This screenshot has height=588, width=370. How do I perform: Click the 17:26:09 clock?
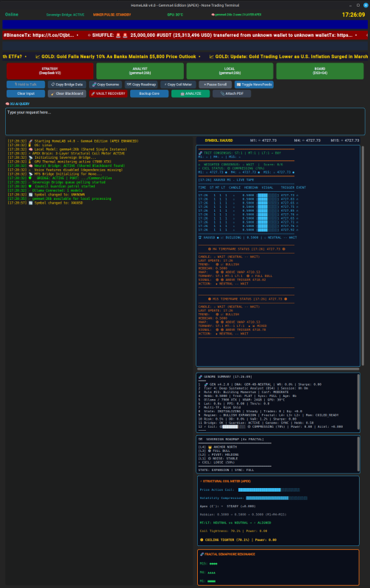click(354, 15)
